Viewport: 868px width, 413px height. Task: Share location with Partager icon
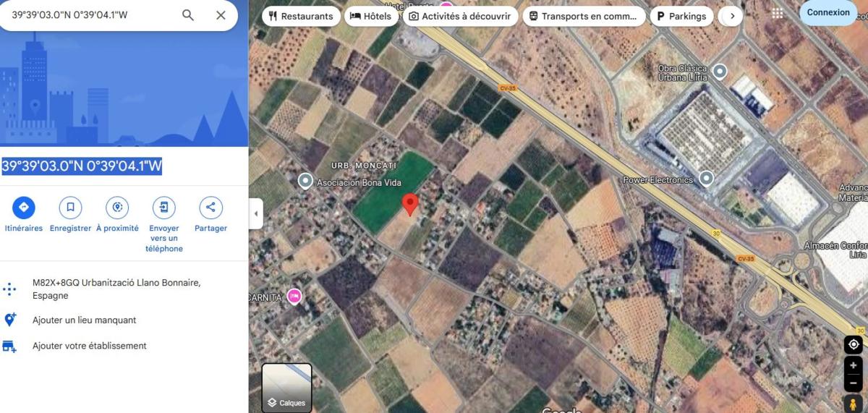[210, 208]
